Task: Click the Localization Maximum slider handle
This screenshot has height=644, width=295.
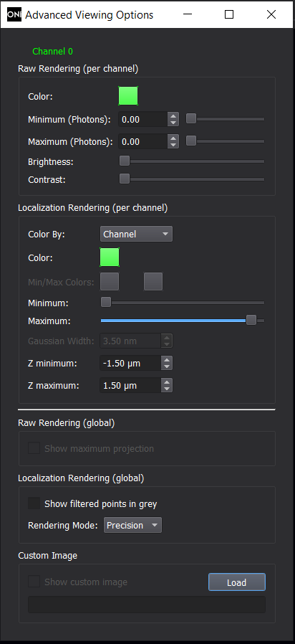Action: point(251,320)
